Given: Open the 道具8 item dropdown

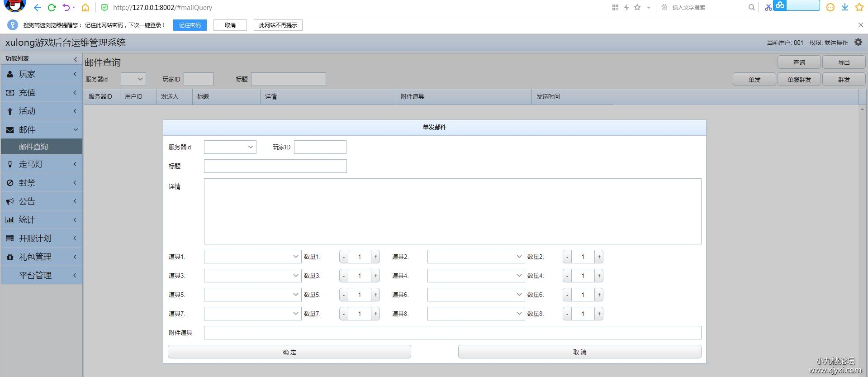Looking at the screenshot, I should (x=476, y=314).
